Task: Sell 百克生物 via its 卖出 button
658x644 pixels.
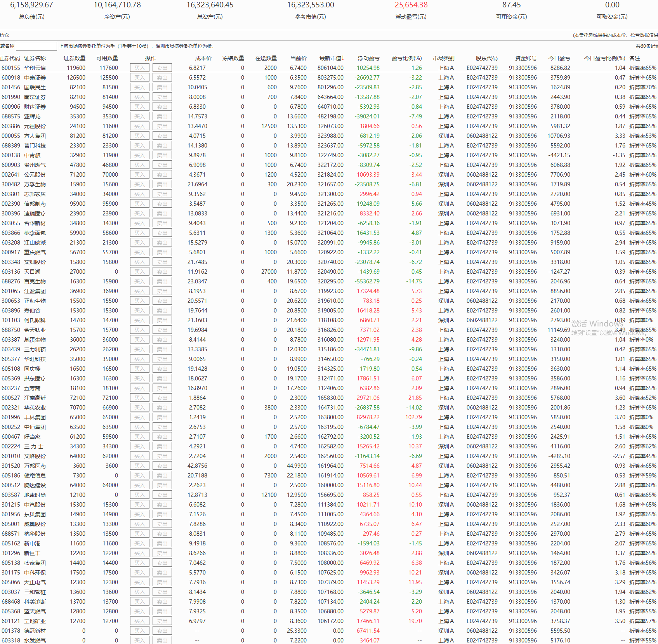Action: tap(162, 281)
